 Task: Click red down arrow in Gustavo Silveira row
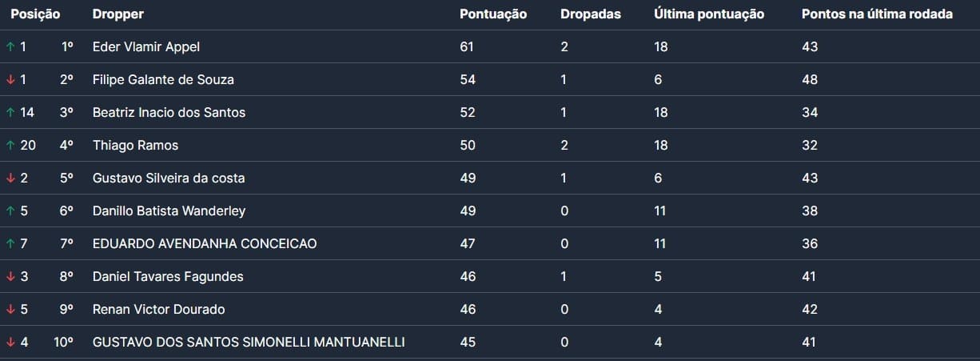coord(10,178)
